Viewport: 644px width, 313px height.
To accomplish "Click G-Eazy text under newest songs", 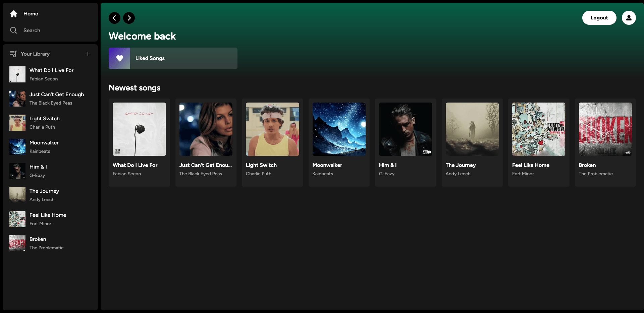I will point(387,174).
